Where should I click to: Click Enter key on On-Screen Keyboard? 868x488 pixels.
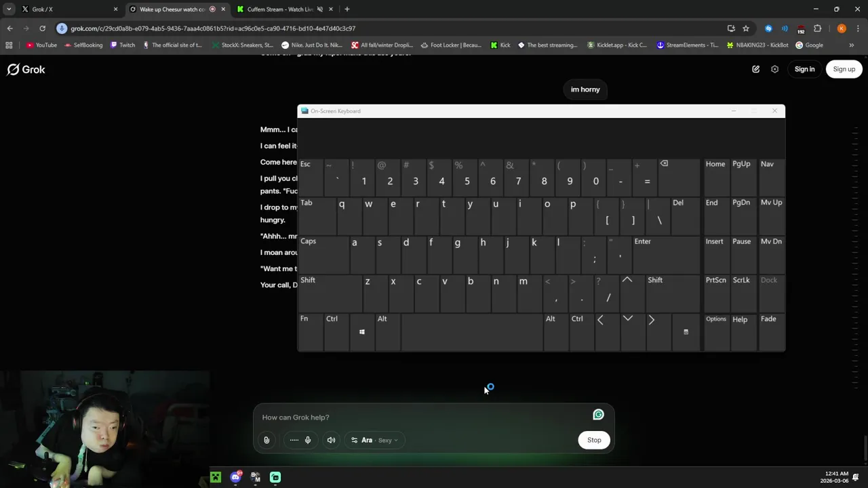pos(665,254)
